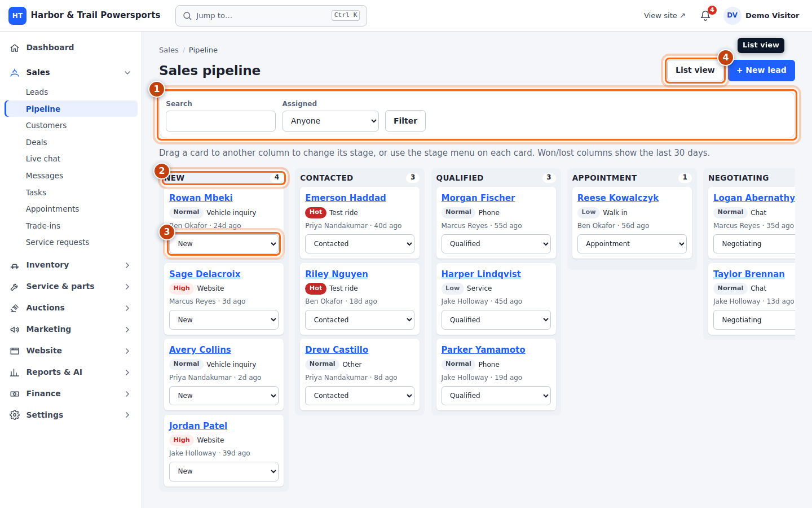Open the Assigned dropdown

click(330, 121)
